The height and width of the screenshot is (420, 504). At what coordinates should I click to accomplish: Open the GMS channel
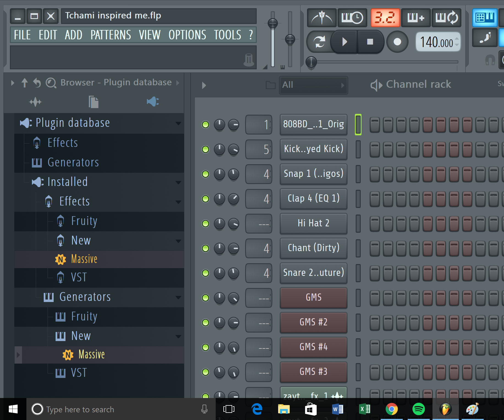(313, 298)
